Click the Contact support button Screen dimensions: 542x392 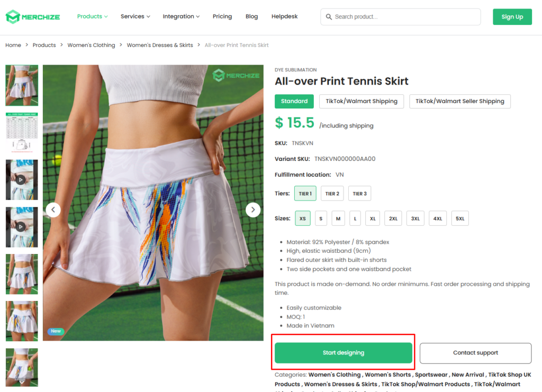coord(475,353)
